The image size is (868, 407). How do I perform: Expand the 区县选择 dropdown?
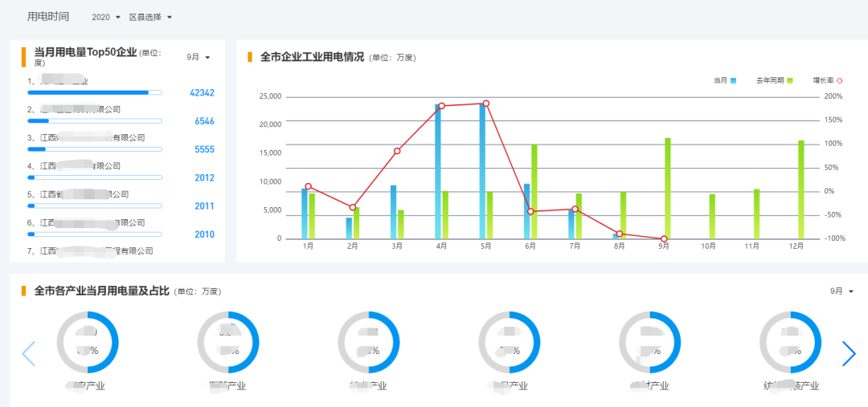[150, 17]
